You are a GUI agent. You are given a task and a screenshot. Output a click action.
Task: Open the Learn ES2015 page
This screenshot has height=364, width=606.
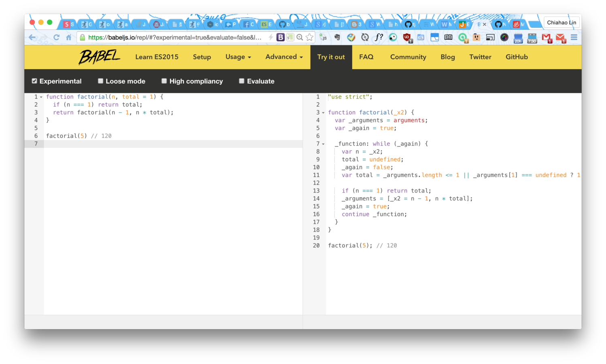(x=157, y=57)
